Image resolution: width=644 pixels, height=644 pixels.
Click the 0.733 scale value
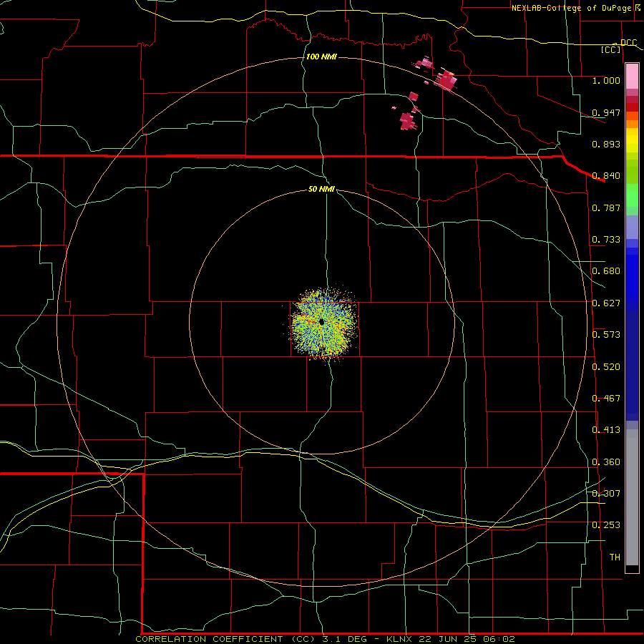(606, 240)
